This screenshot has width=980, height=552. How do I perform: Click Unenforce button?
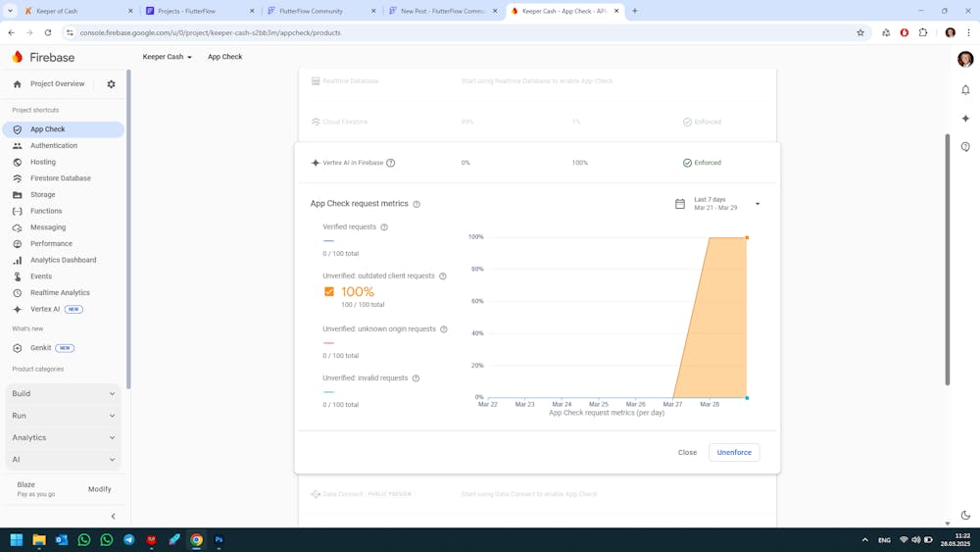734,453
